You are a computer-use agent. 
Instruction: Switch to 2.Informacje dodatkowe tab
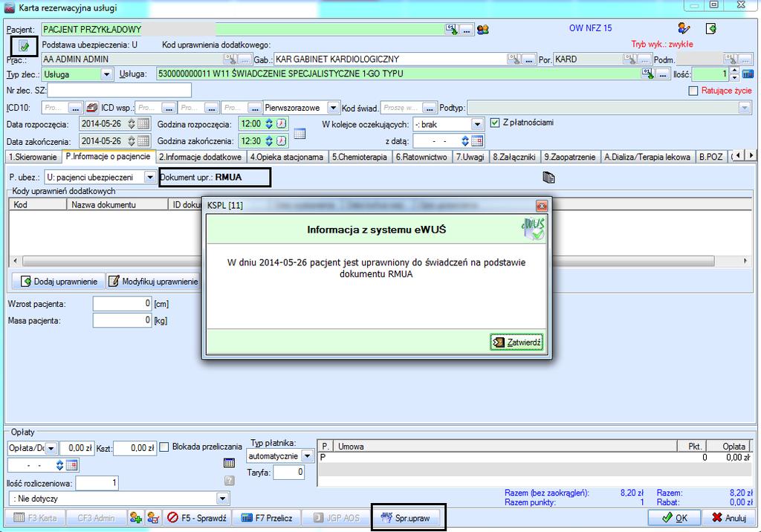coord(201,157)
